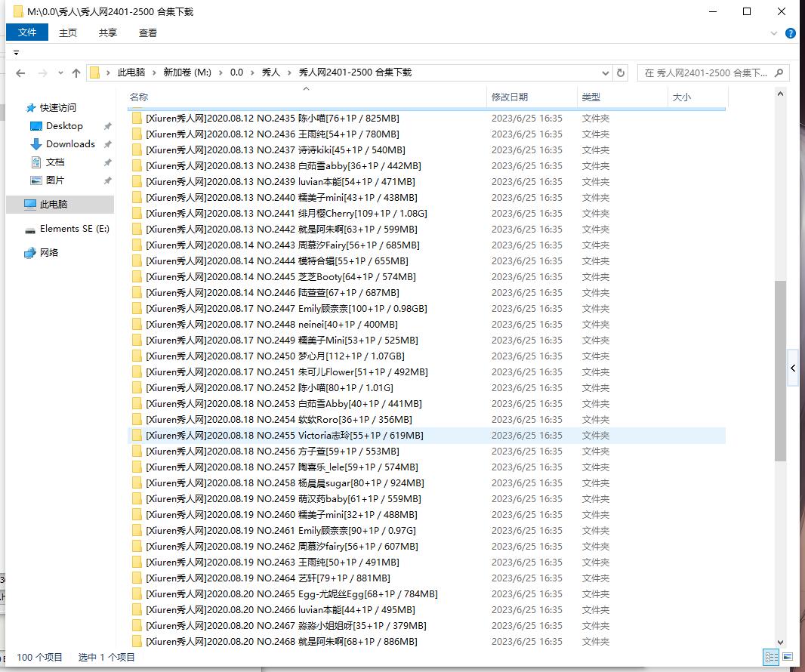This screenshot has height=672, width=805.
Task: Click the search magnifier icon
Action: pyautogui.click(x=779, y=73)
